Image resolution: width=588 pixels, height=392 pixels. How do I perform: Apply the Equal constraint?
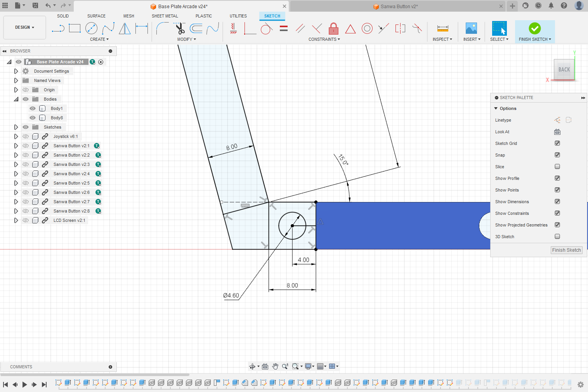(x=284, y=28)
